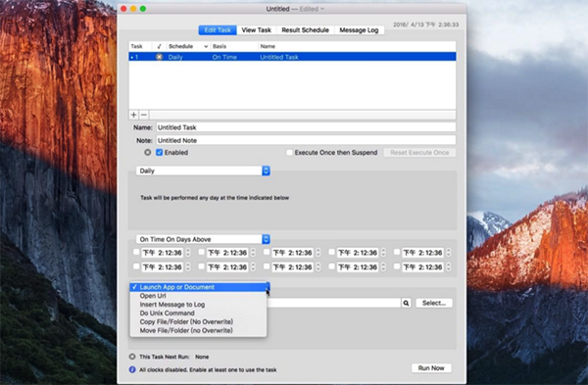
Task: Enable the last clock checkbox in the top time row
Action: click(397, 253)
